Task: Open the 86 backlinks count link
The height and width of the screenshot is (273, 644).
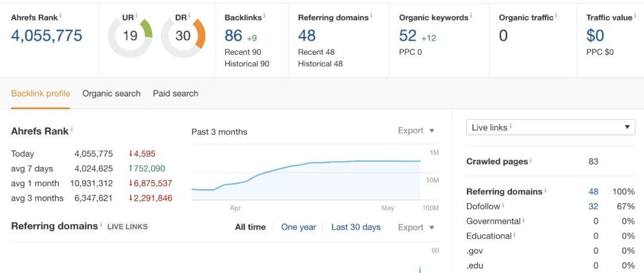Action: (233, 36)
